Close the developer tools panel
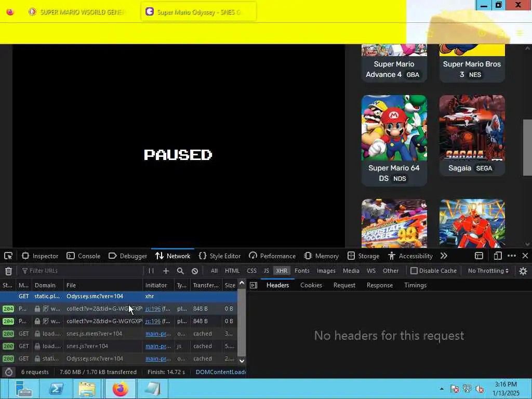Viewport: 532px width, 399px height. [525, 256]
